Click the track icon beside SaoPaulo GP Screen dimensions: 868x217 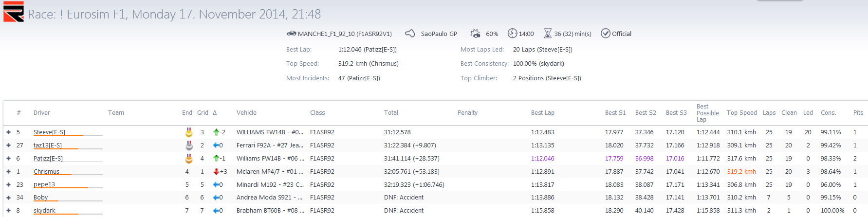click(x=410, y=33)
